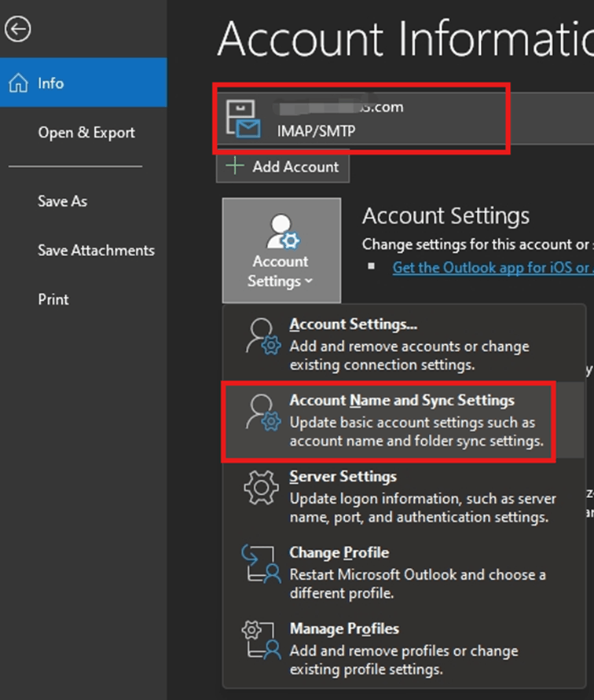Click the 'Account Information' page title
The image size is (594, 700).
point(405,38)
